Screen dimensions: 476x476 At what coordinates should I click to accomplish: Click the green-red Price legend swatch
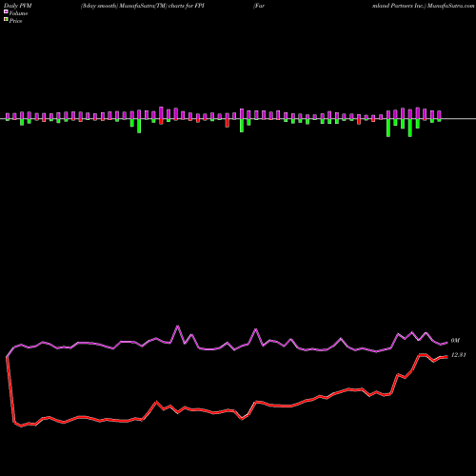[6, 19]
